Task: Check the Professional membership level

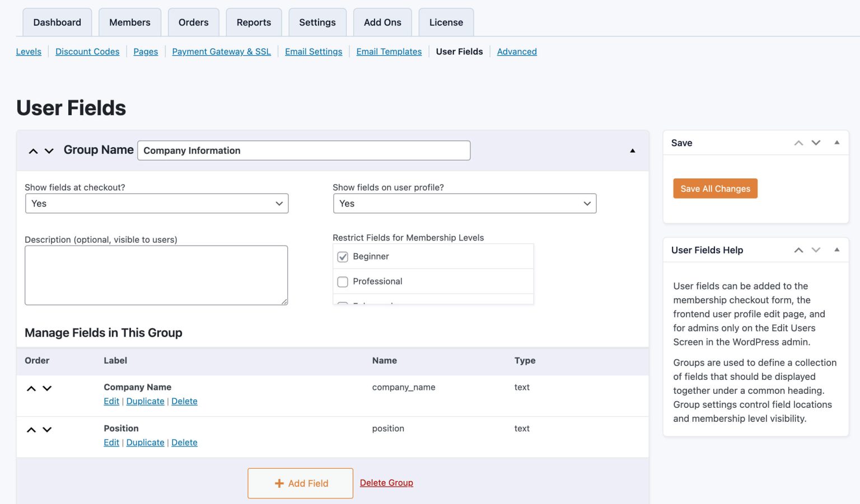Action: tap(343, 281)
